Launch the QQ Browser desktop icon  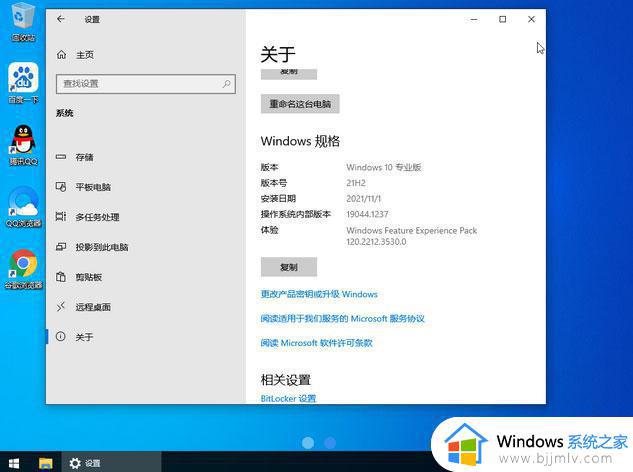point(23,207)
